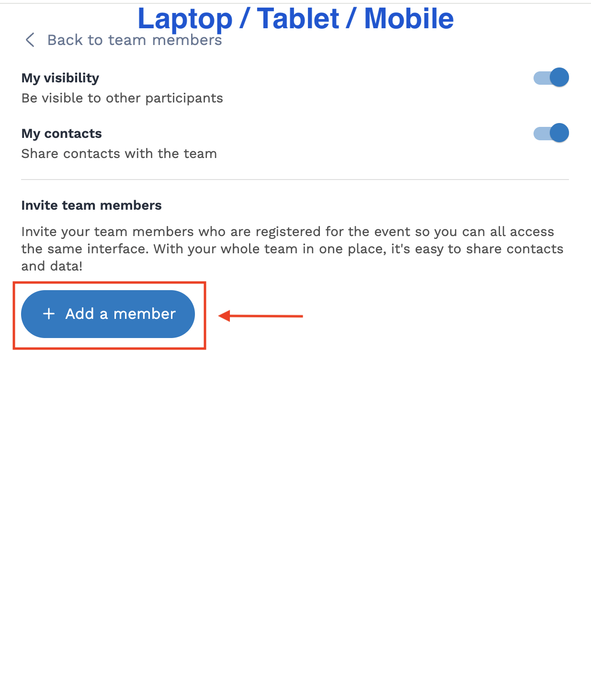
Task: Click the line starting 'Invite your team members who'
Action: coord(287,232)
